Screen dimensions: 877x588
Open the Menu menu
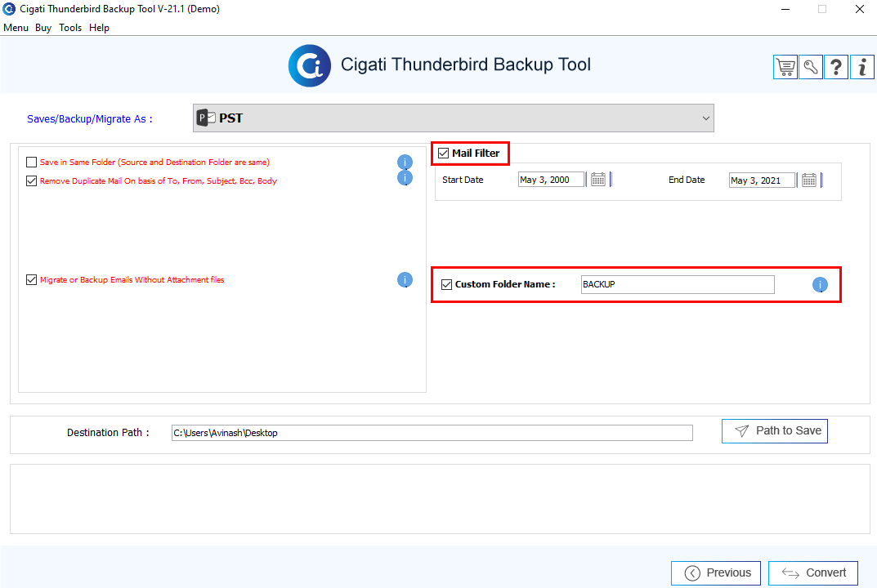16,28
